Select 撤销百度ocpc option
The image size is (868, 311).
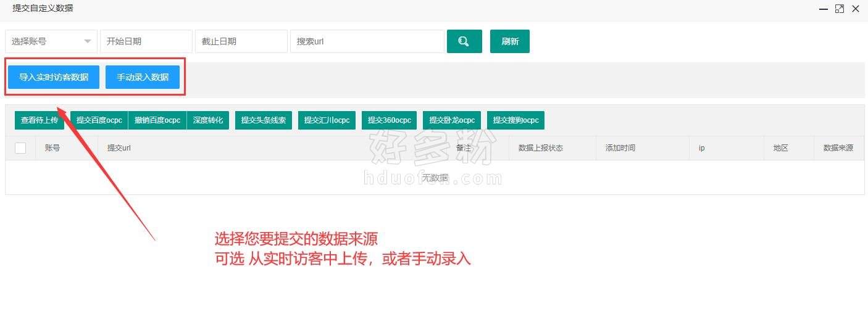[157, 120]
